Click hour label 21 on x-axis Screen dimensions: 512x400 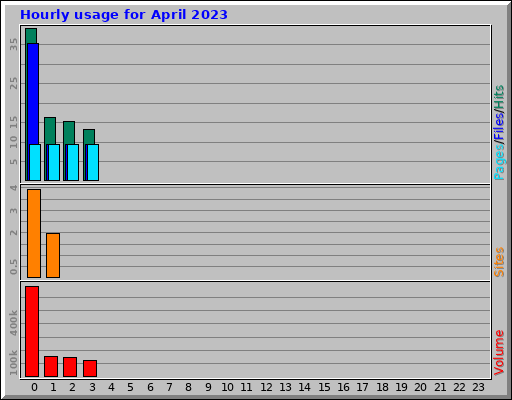coord(440,387)
